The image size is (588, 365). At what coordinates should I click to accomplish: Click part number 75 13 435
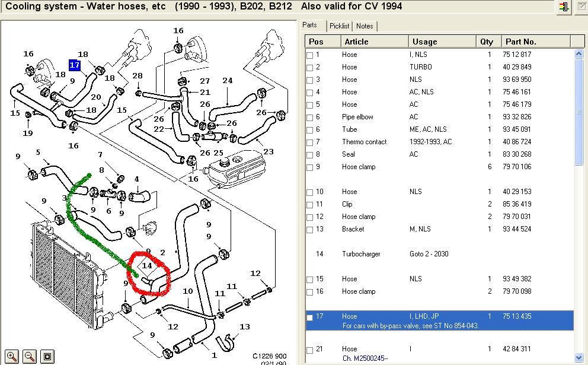[x=517, y=316]
